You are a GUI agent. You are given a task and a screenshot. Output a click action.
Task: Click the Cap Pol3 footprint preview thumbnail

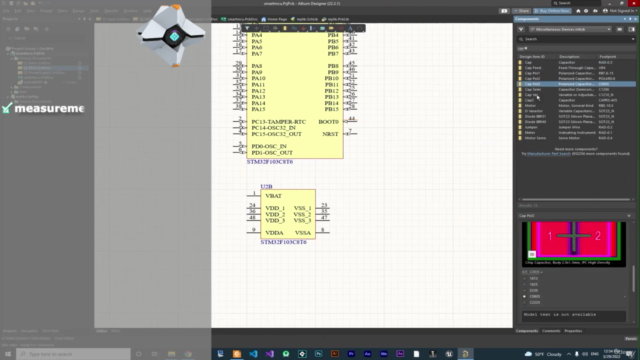click(573, 244)
